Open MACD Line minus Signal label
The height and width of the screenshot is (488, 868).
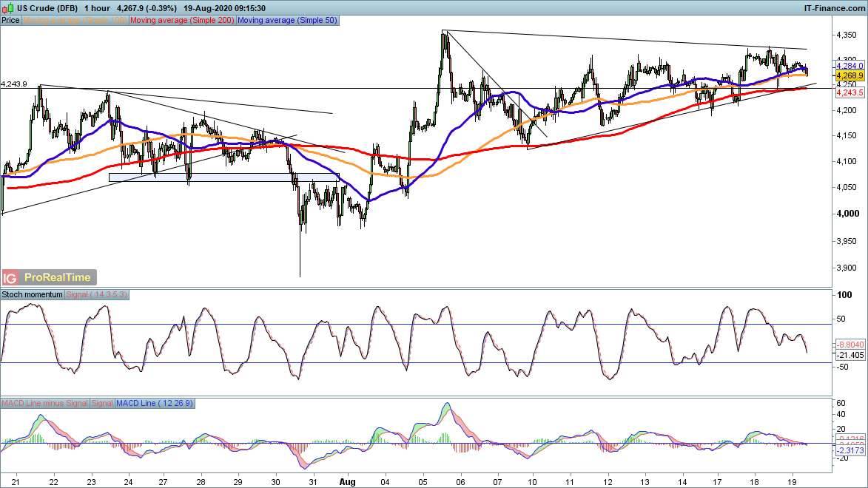point(44,403)
